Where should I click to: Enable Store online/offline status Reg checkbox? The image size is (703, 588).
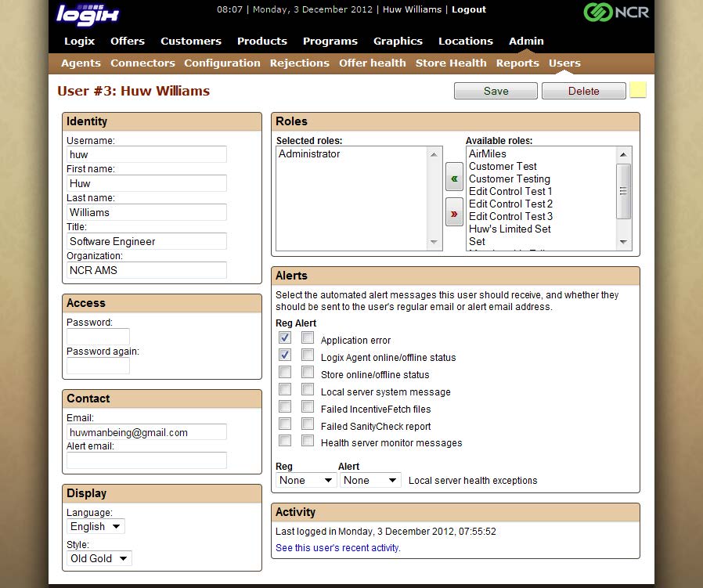[x=285, y=372]
